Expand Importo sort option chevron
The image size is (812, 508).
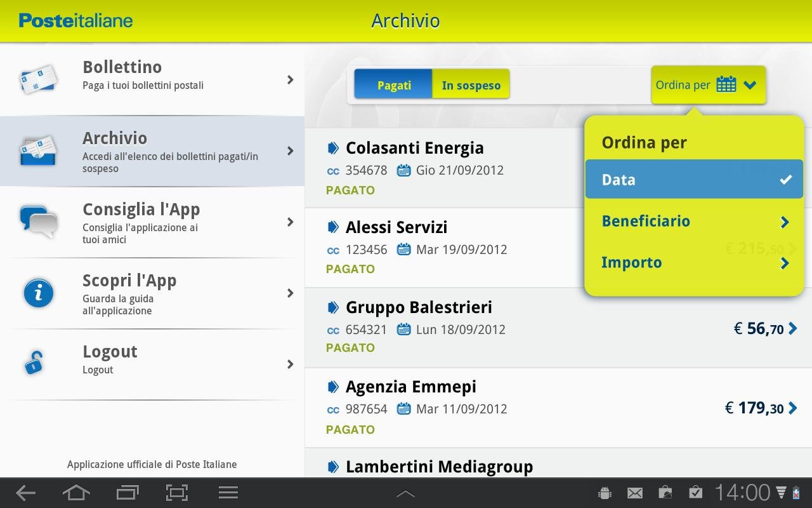785,263
